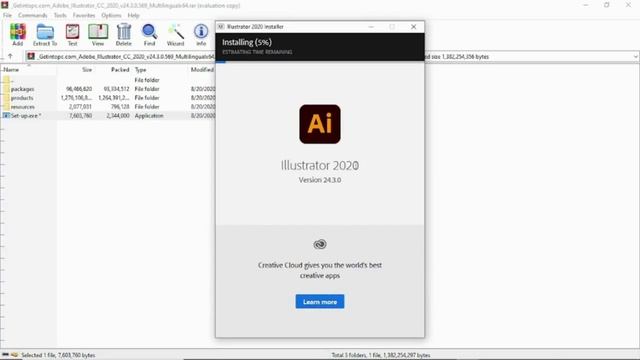This screenshot has height=360, width=640.
Task: Click the 'Application' type cell
Action: 149,116
